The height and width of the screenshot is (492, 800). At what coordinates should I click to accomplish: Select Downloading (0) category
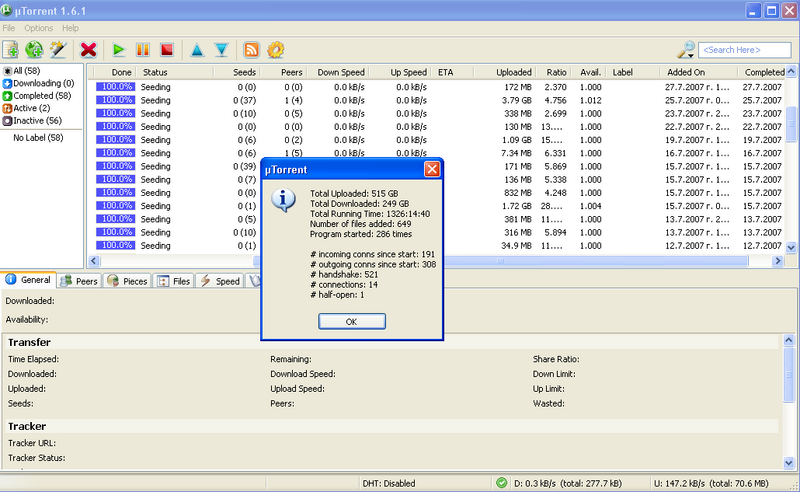pyautogui.click(x=38, y=83)
